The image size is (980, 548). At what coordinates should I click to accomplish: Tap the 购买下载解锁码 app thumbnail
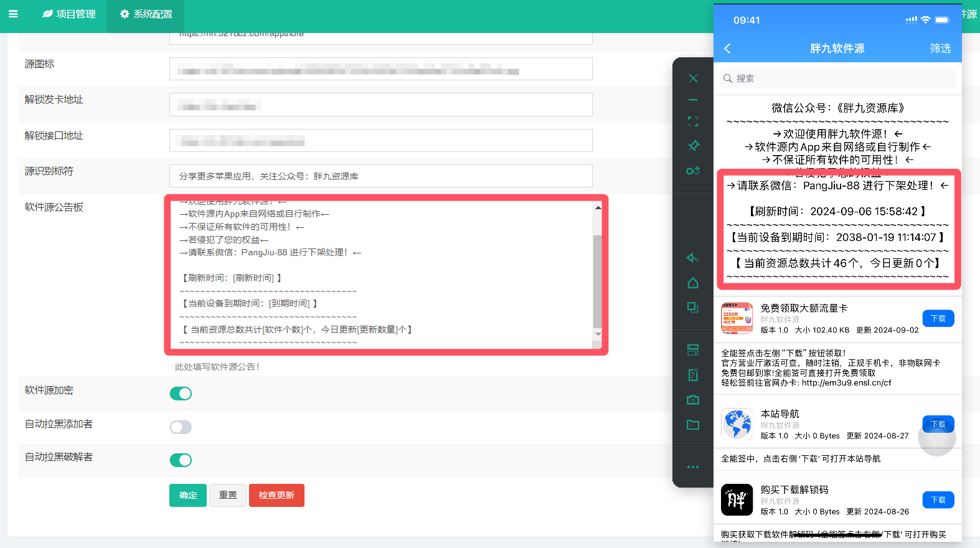point(737,499)
